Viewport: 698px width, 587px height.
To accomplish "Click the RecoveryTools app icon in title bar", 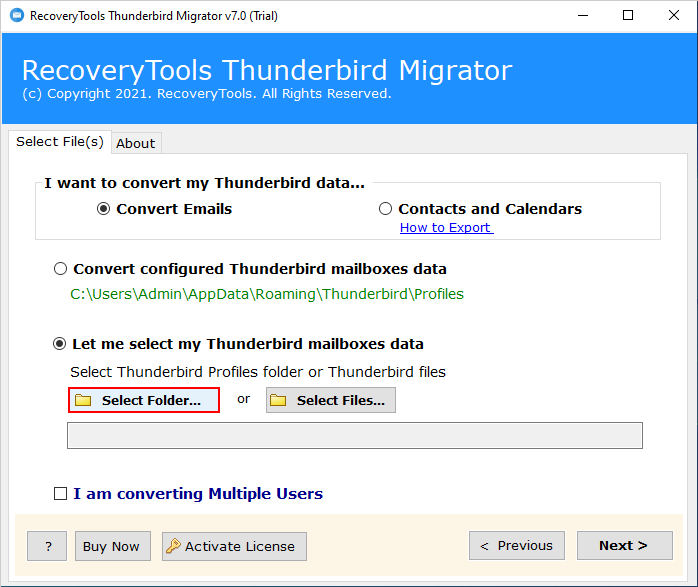I will (17, 16).
